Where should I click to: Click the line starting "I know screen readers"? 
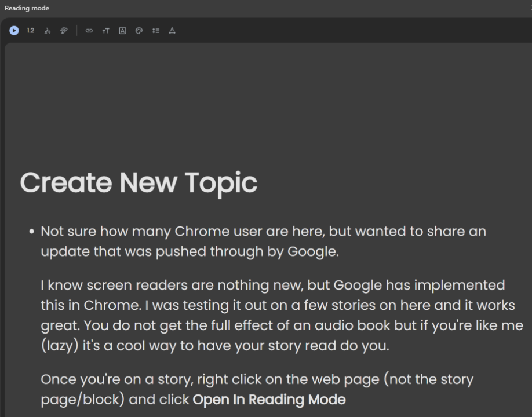272,285
